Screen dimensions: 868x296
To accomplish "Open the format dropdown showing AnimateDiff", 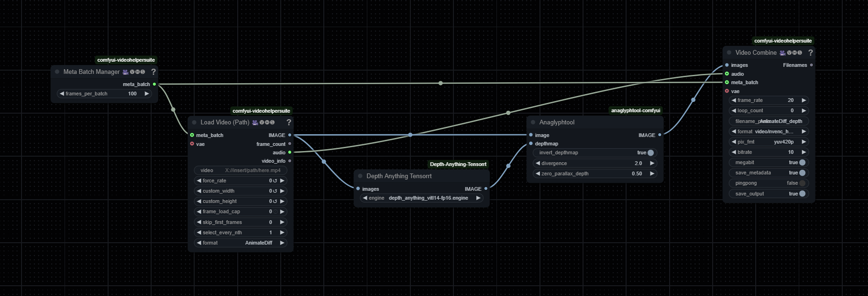I will tap(241, 243).
